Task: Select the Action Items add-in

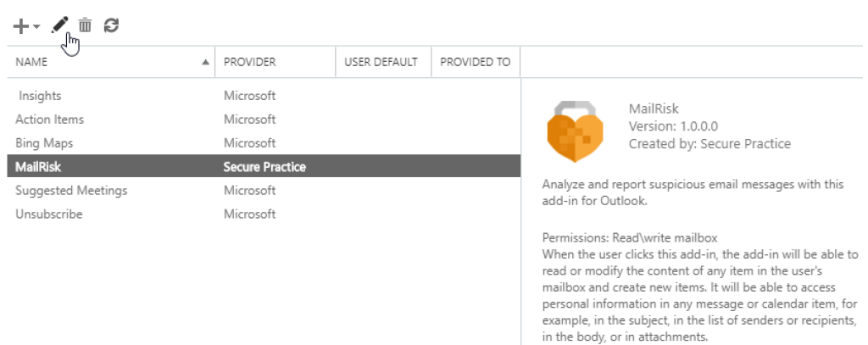Action: [x=49, y=120]
